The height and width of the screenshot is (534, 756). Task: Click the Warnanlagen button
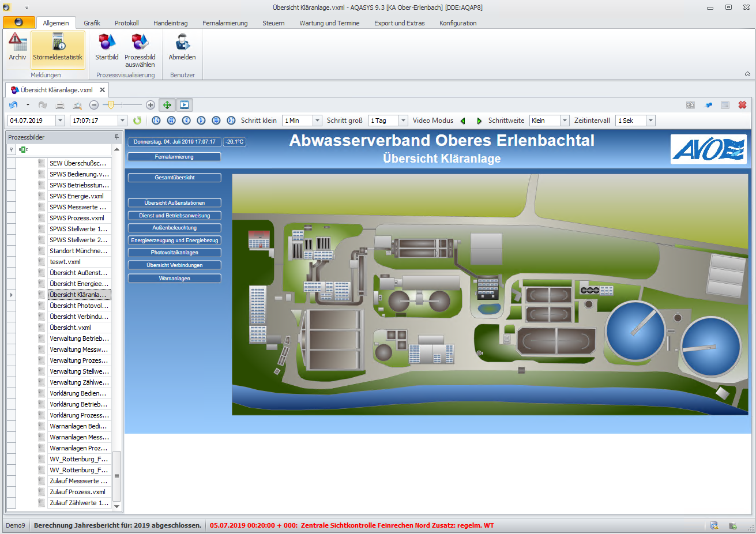(174, 279)
